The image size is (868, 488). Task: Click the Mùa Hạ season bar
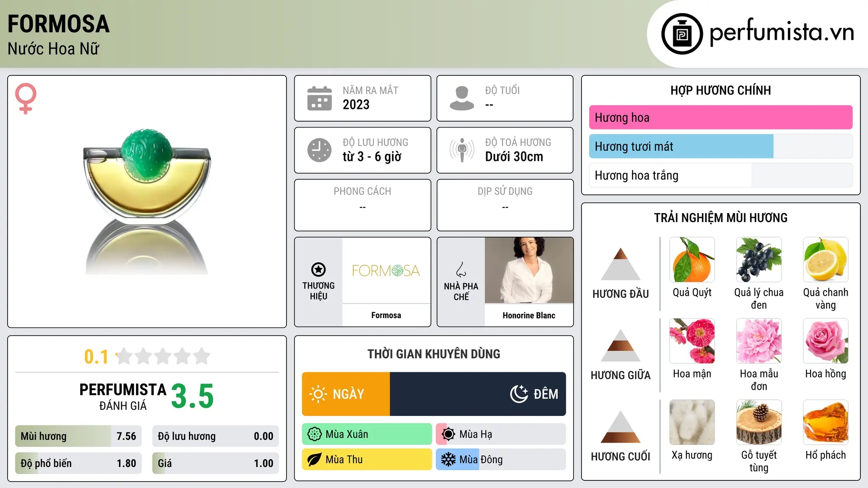point(501,434)
